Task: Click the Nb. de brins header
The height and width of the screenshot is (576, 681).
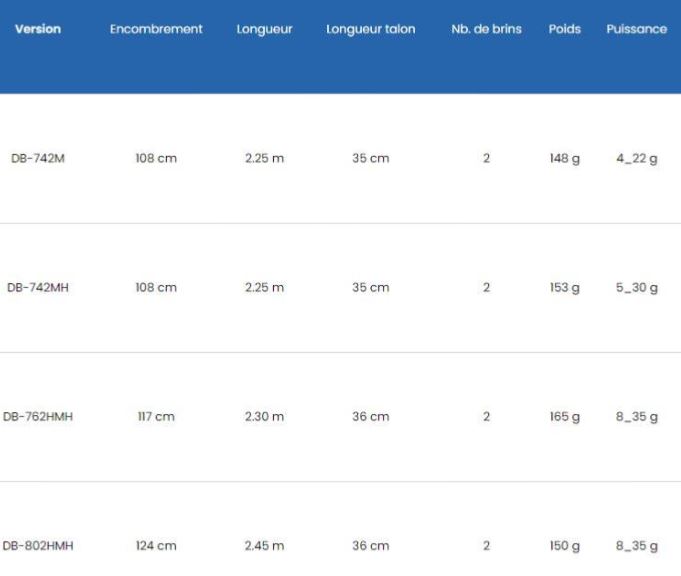Action: [x=486, y=29]
